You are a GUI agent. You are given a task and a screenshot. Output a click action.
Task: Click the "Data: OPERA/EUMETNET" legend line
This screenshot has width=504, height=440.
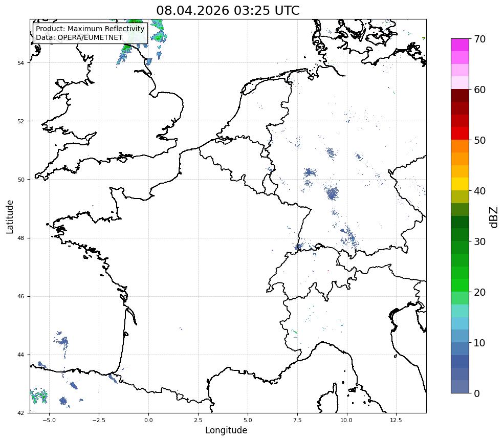click(79, 37)
